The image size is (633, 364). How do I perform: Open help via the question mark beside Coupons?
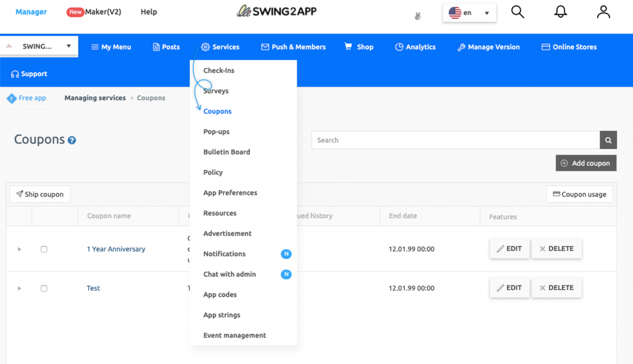[71, 140]
